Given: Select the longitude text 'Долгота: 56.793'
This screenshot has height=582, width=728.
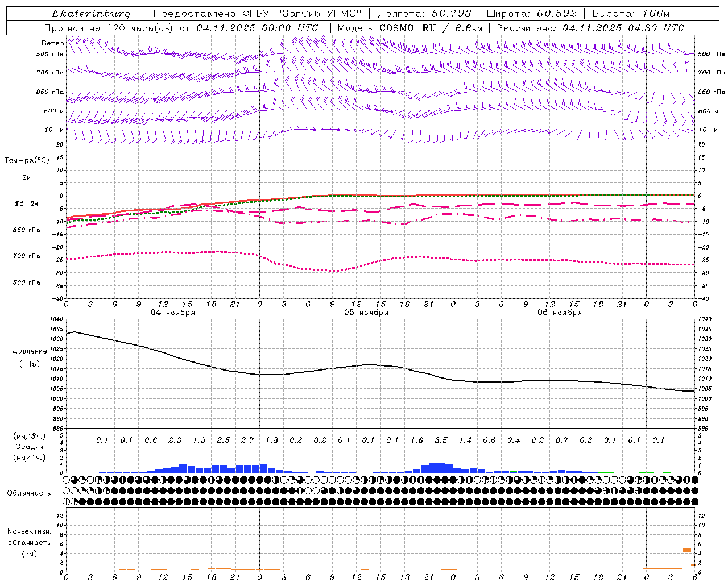Looking at the screenshot, I should click(x=425, y=14).
